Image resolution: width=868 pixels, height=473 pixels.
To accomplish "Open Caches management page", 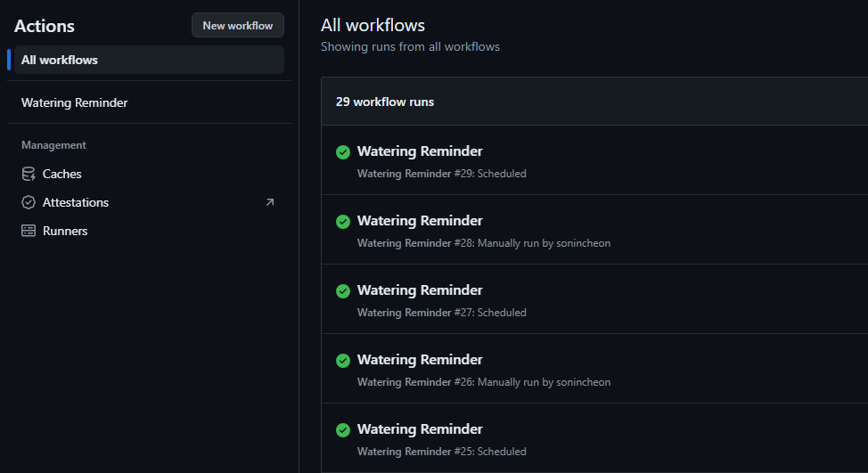I will point(62,175).
